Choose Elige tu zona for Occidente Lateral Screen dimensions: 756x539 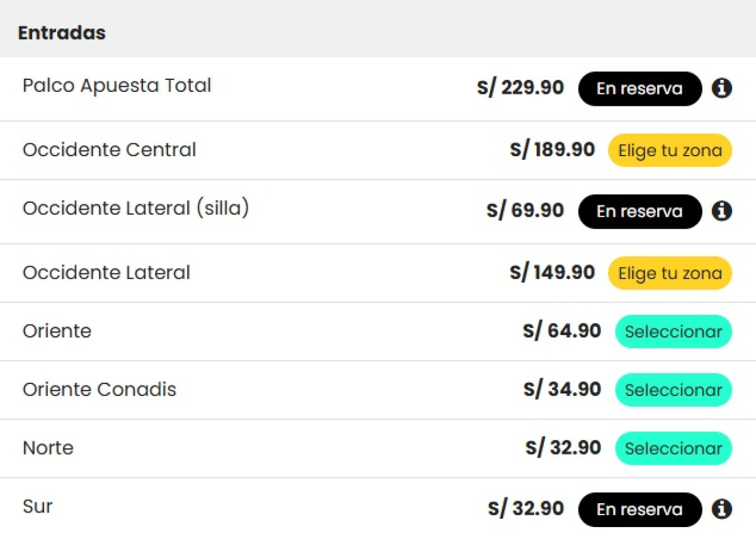(670, 273)
